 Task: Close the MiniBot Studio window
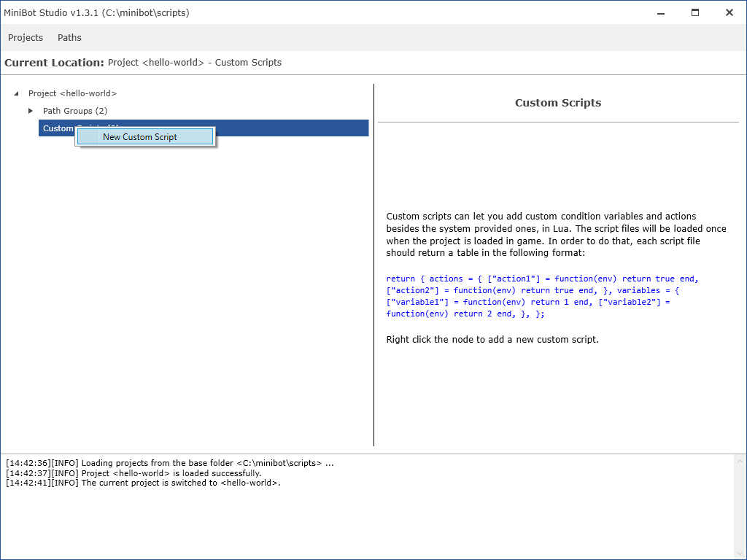pyautogui.click(x=729, y=13)
